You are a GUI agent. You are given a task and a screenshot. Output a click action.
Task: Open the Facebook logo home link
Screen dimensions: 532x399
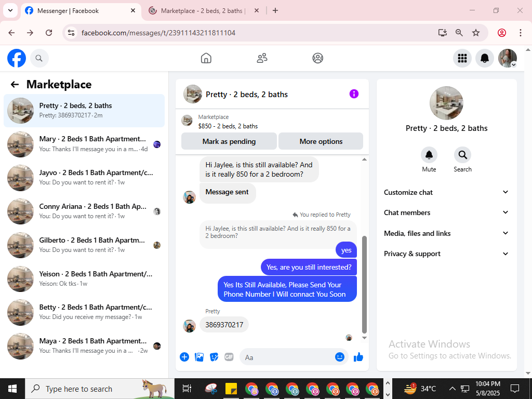17,58
